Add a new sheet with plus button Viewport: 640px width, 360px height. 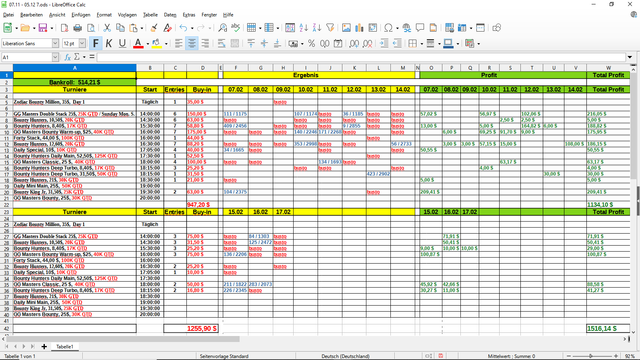click(44, 347)
